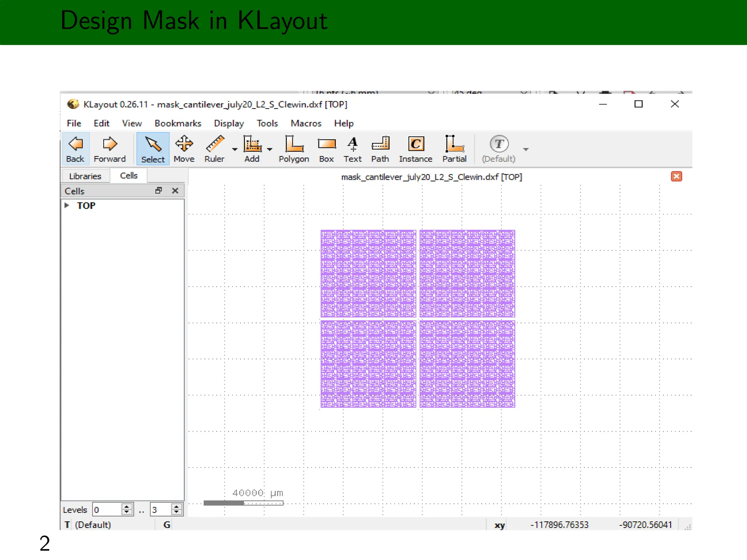Increase the maximum Levels stepper value
Screen dimensions: 747x560
point(177,506)
